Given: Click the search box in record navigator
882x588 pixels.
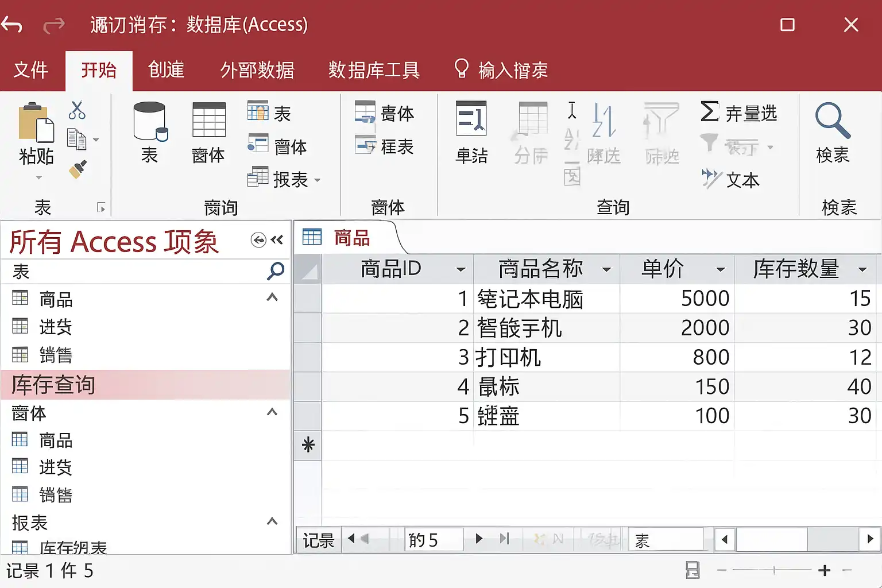Looking at the screenshot, I should click(x=666, y=540).
